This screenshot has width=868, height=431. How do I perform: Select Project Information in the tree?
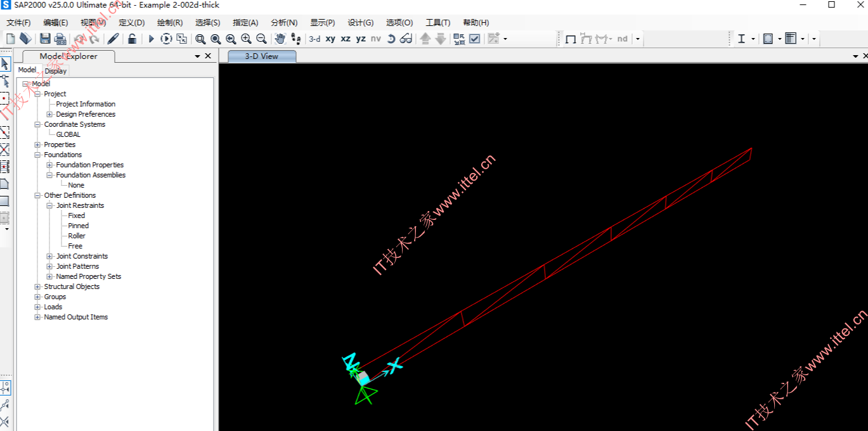86,104
